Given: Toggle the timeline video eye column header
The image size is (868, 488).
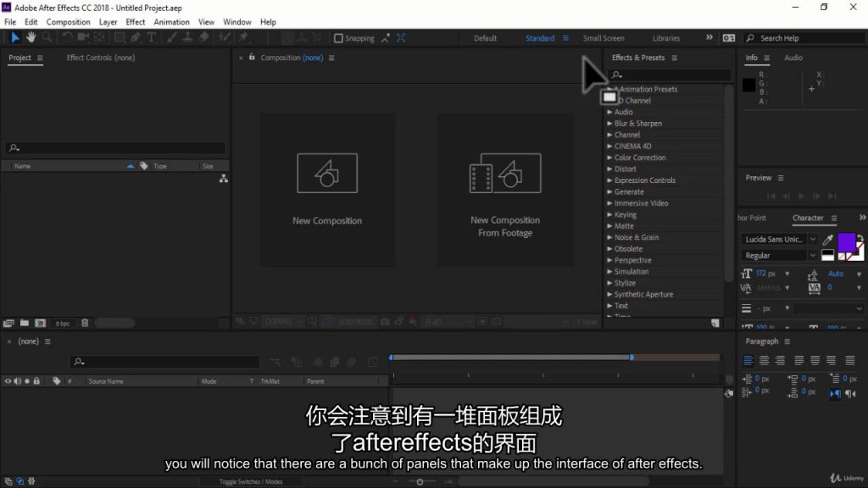Looking at the screenshot, I should pos(8,381).
